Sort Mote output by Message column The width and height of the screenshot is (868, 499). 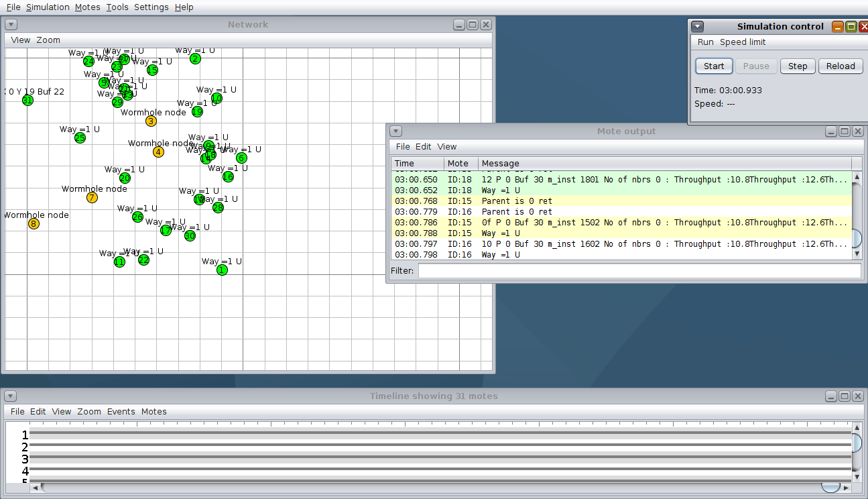click(x=664, y=164)
